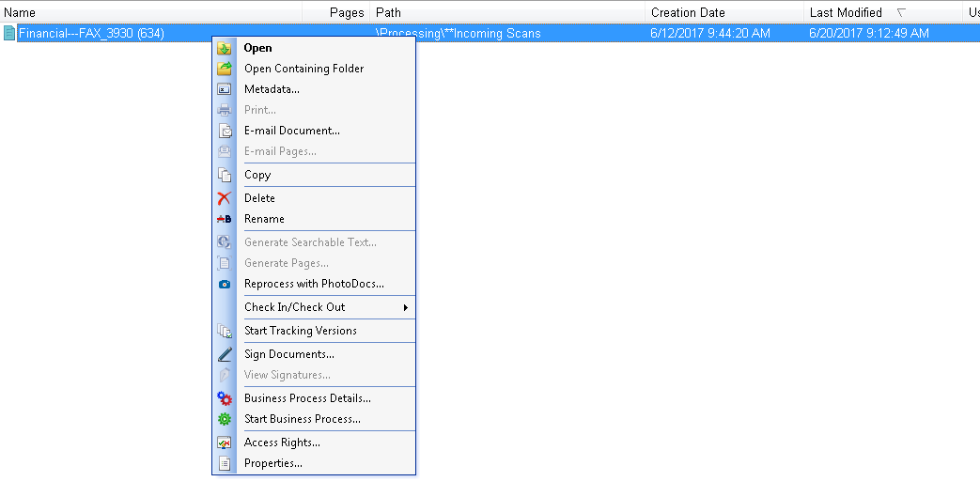Click the 6/20/2017 9:12:49 AM modified date
The width and height of the screenshot is (980, 497).
[869, 33]
